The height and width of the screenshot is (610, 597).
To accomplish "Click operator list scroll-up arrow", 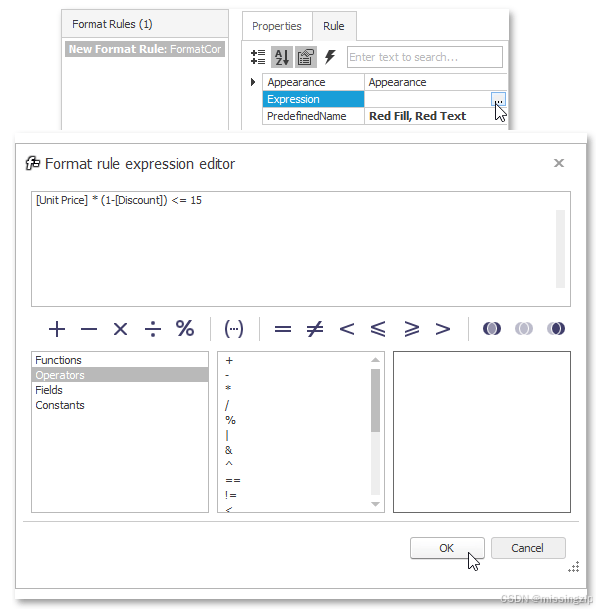I will point(375,360).
